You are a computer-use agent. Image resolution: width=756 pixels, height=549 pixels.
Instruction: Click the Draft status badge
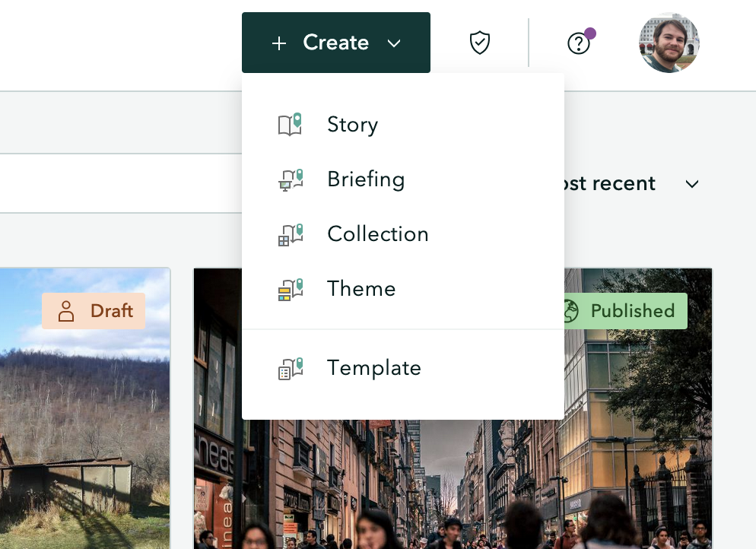(x=93, y=310)
